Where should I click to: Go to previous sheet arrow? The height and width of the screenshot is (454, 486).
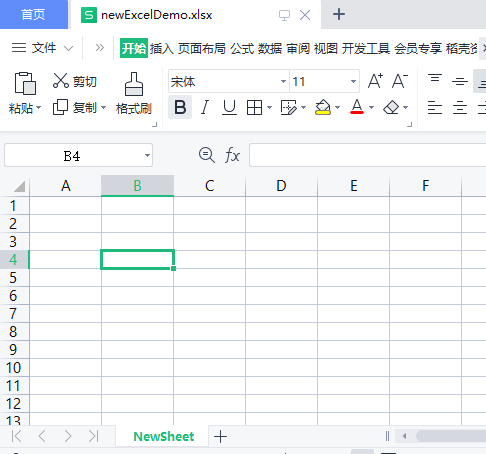click(x=42, y=436)
